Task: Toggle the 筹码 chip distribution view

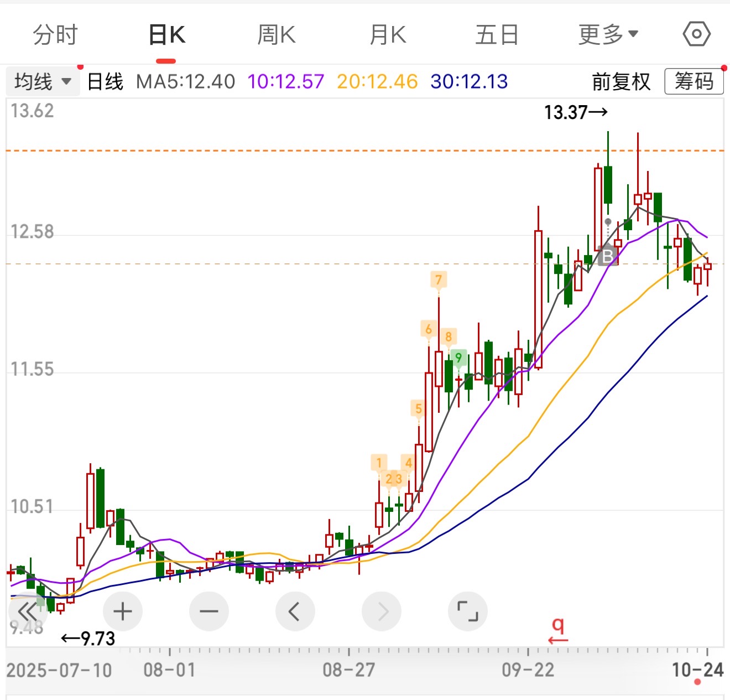Action: click(x=693, y=82)
